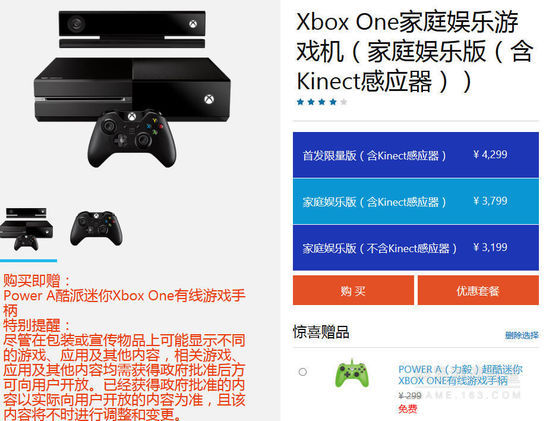The height and width of the screenshot is (421, 549).
Task: Click the red 免费 price label
Action: click(408, 409)
